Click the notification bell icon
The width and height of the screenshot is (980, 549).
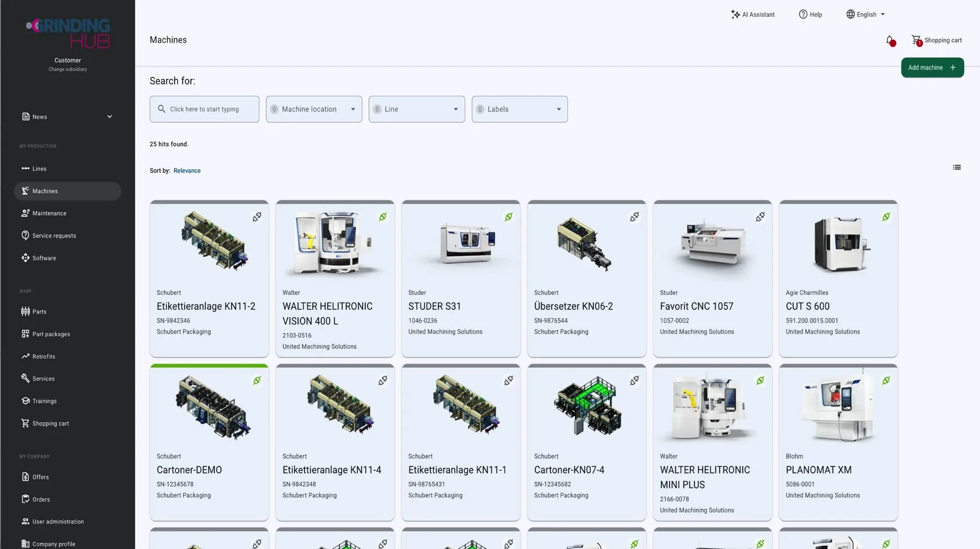tap(890, 40)
